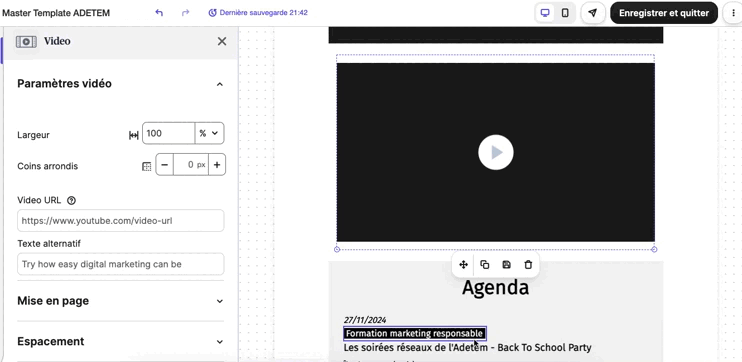Click the undo arrow icon
The height and width of the screenshot is (362, 742).
pos(159,13)
